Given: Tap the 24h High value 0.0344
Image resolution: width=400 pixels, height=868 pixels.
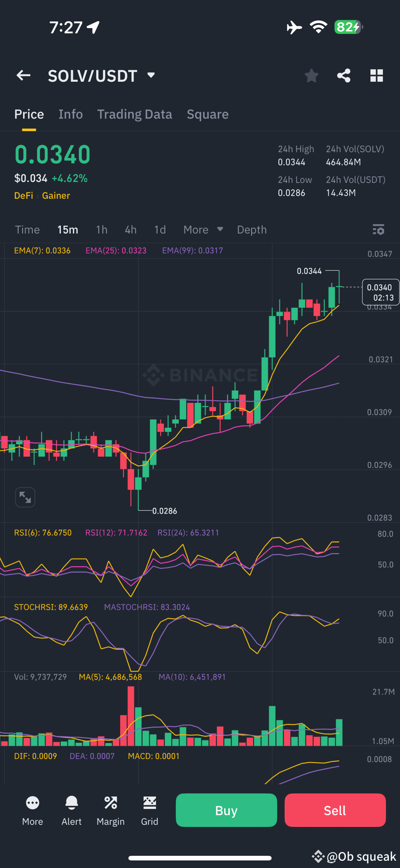Looking at the screenshot, I should pyautogui.click(x=291, y=162).
